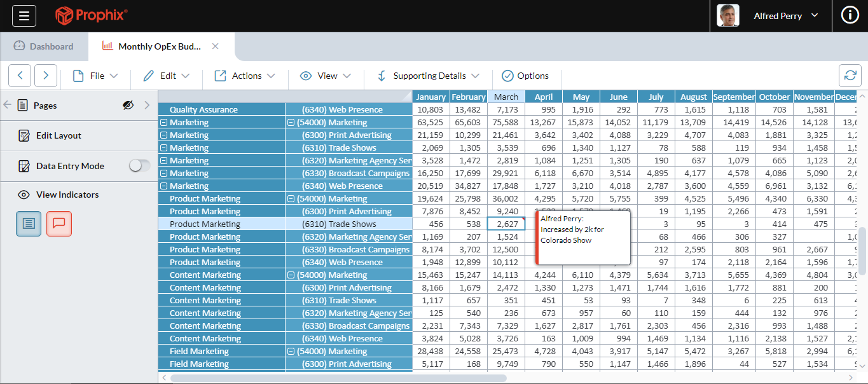Viewport: 868px width, 384px height.
Task: Click the info icon in header
Action: tap(850, 16)
